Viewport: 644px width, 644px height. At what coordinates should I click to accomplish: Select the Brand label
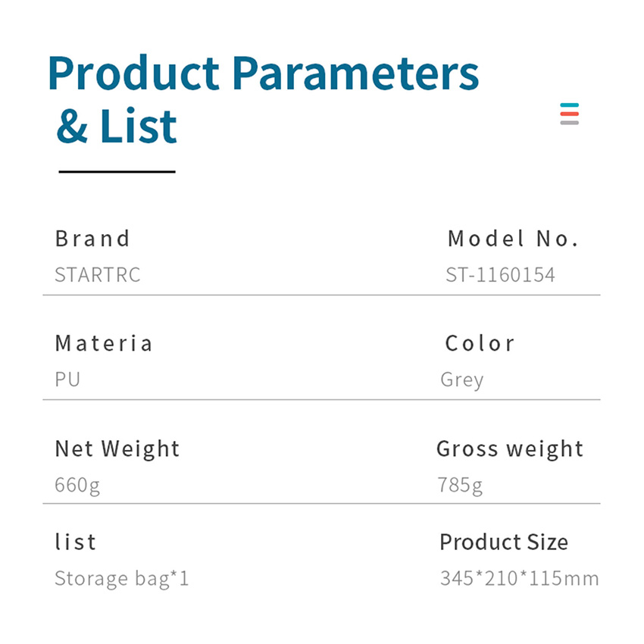92,239
